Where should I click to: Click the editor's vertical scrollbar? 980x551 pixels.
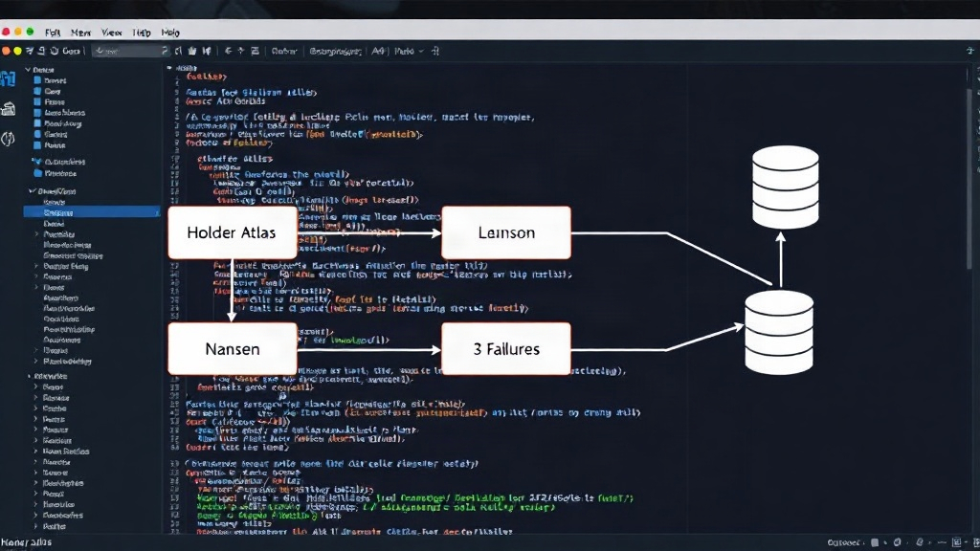(970, 181)
